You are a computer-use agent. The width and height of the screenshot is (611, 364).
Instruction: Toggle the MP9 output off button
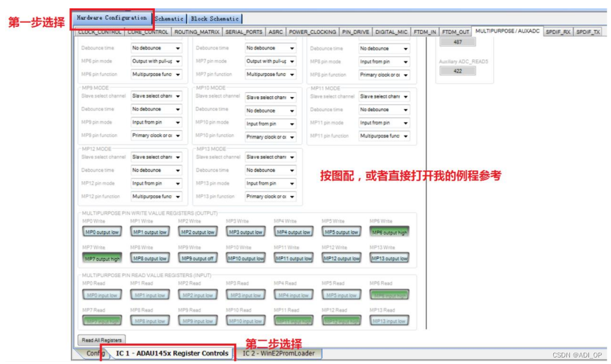pos(198,258)
